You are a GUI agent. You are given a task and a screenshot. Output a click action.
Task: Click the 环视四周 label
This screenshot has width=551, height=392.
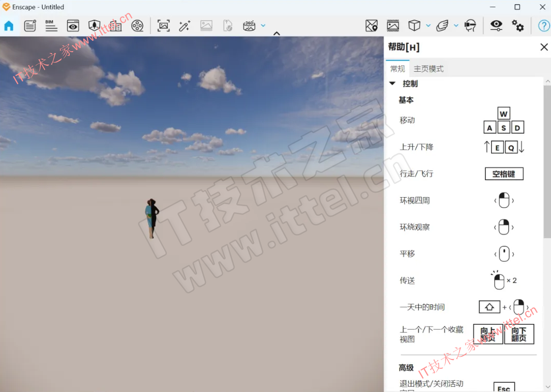[x=415, y=200]
